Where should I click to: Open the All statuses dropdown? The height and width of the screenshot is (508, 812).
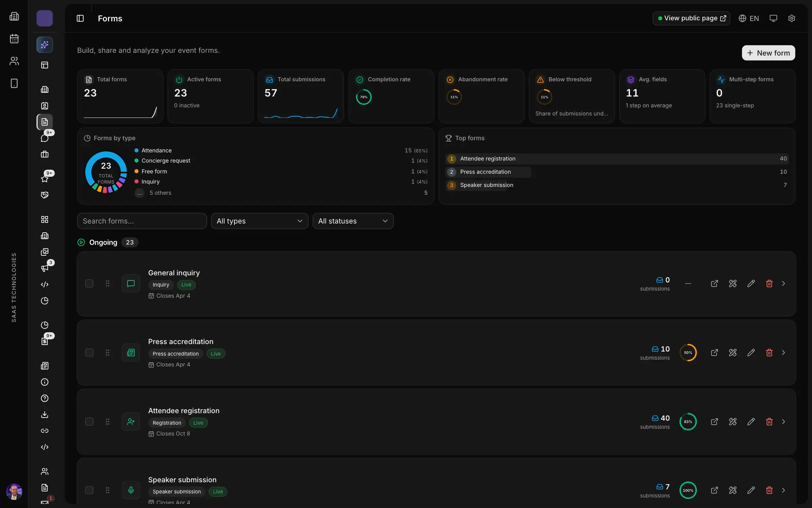[x=353, y=221]
